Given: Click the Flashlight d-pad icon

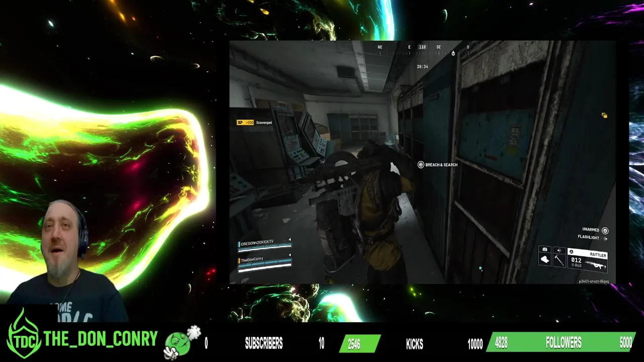Looking at the screenshot, I should click(x=605, y=238).
